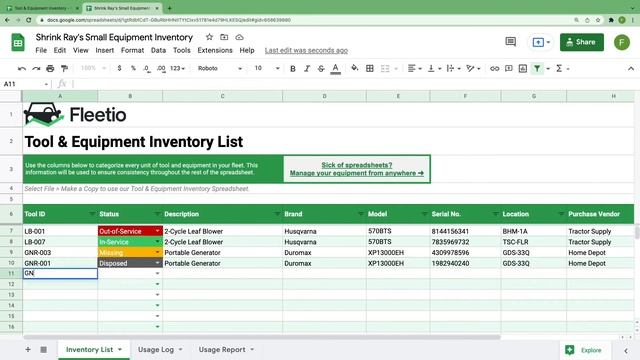The image size is (640, 360).
Task: Click the insert chart icon
Action: click(x=523, y=69)
